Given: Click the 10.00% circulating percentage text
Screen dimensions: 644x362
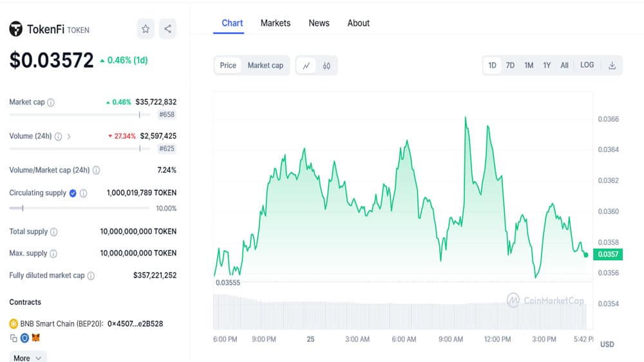Looking at the screenshot, I should 166,208.
